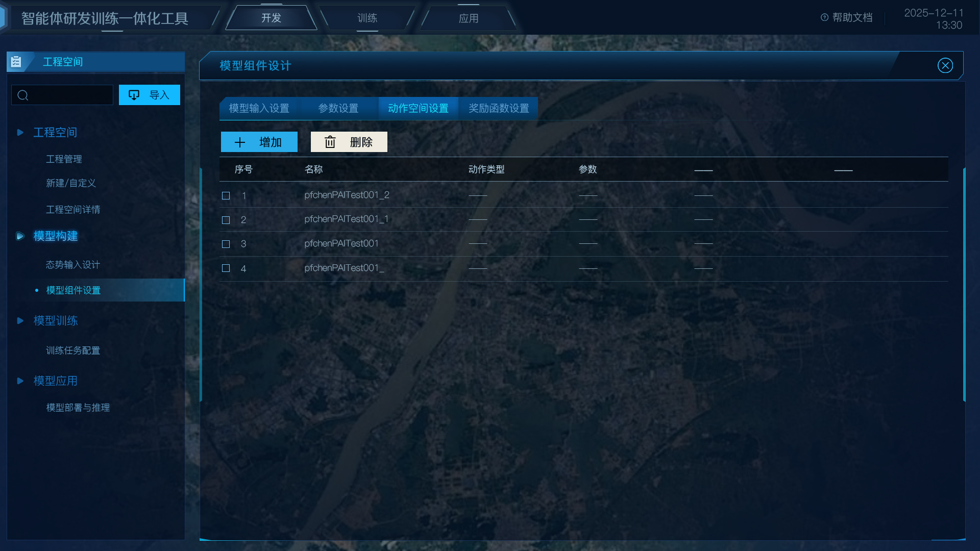
Task: Click the search magnifier icon in sidebar
Action: 22,95
